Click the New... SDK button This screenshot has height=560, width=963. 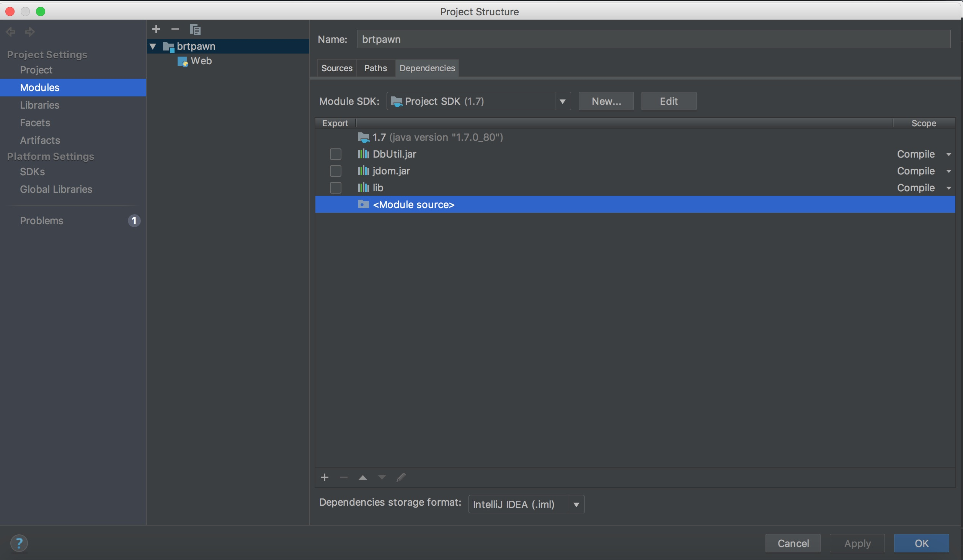coord(606,101)
